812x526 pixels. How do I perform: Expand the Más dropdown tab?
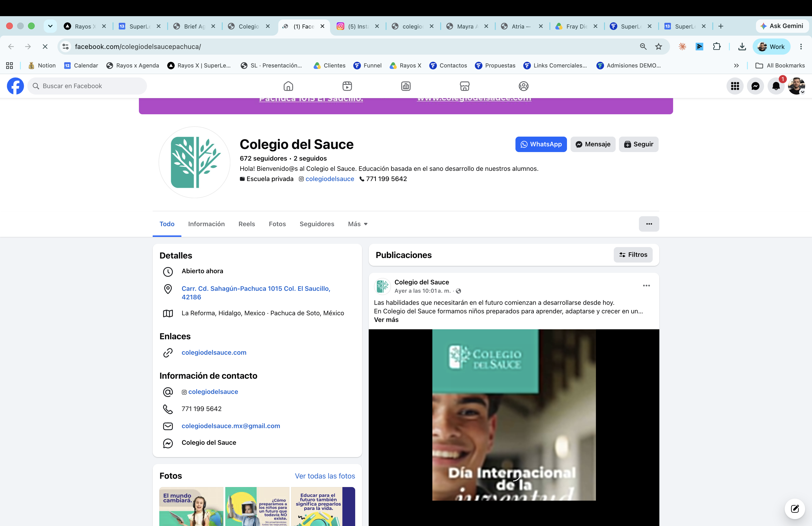pyautogui.click(x=358, y=224)
